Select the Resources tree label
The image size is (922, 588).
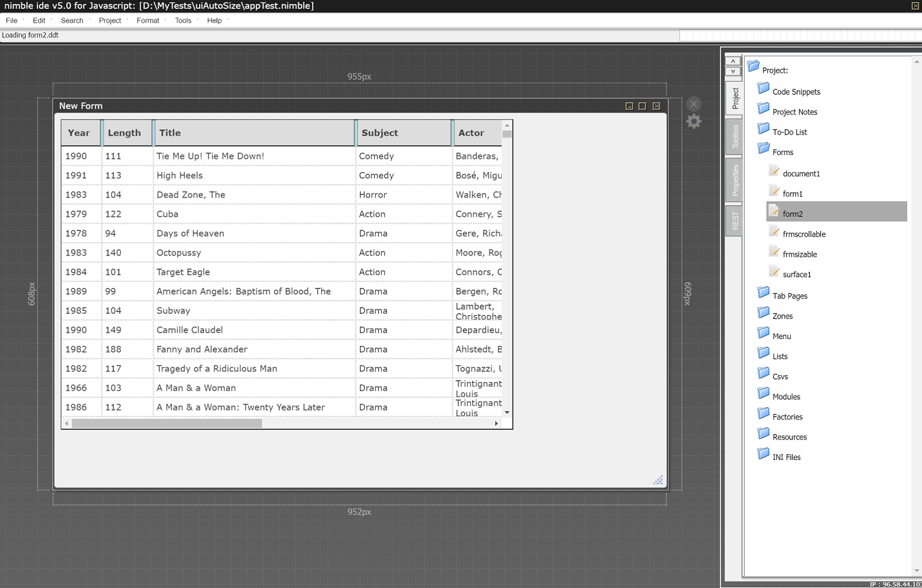(789, 437)
